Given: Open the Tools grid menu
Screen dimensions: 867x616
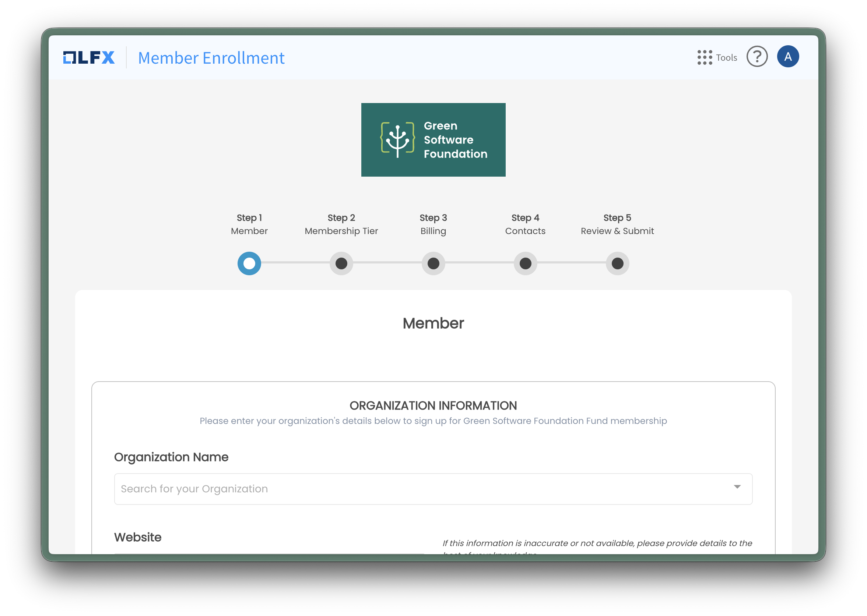Looking at the screenshot, I should pyautogui.click(x=704, y=58).
